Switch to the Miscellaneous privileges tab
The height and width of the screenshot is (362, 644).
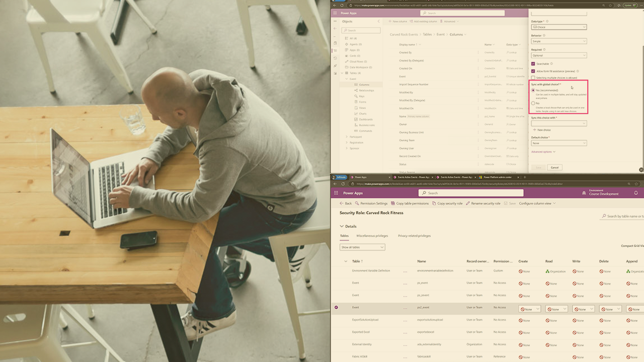[372, 236]
